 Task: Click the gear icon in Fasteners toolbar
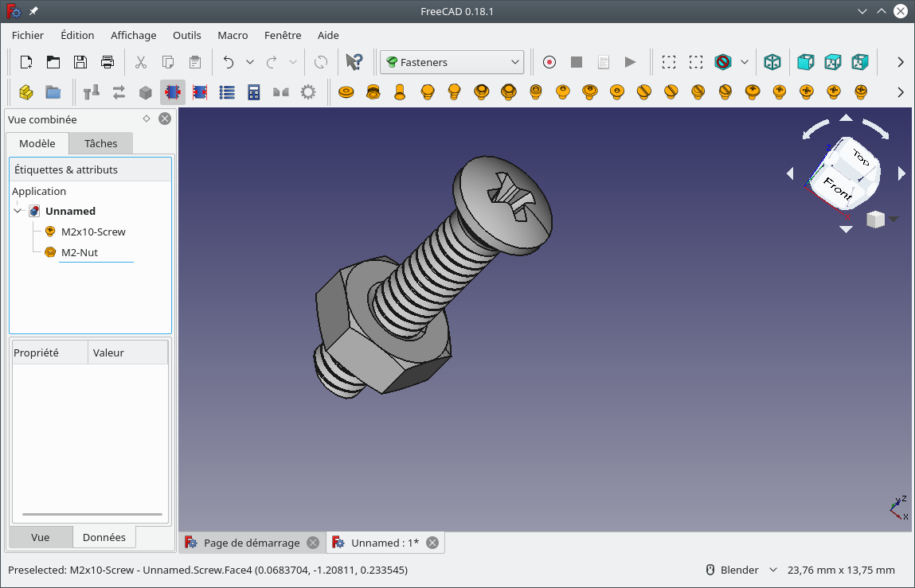coord(308,92)
